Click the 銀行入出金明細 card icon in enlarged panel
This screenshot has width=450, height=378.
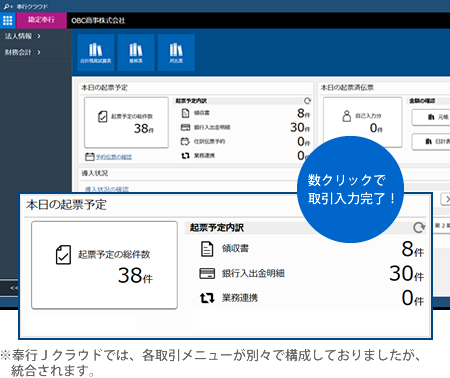(207, 273)
